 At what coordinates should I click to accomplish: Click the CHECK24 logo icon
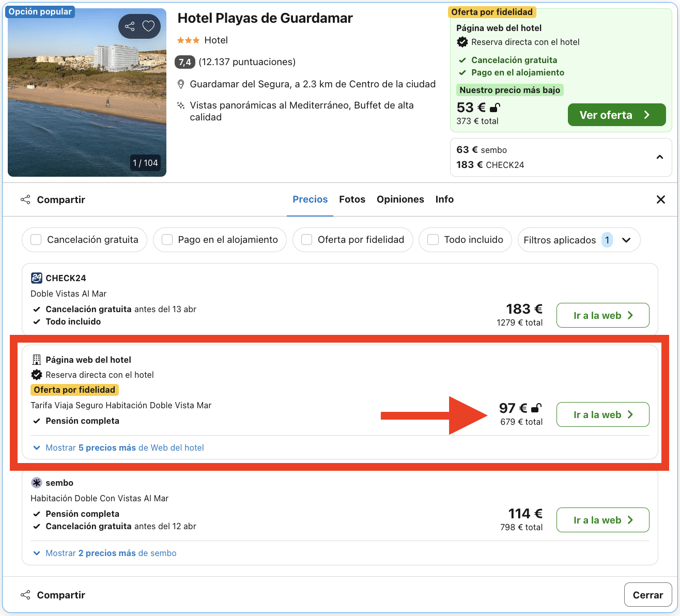tap(36, 278)
